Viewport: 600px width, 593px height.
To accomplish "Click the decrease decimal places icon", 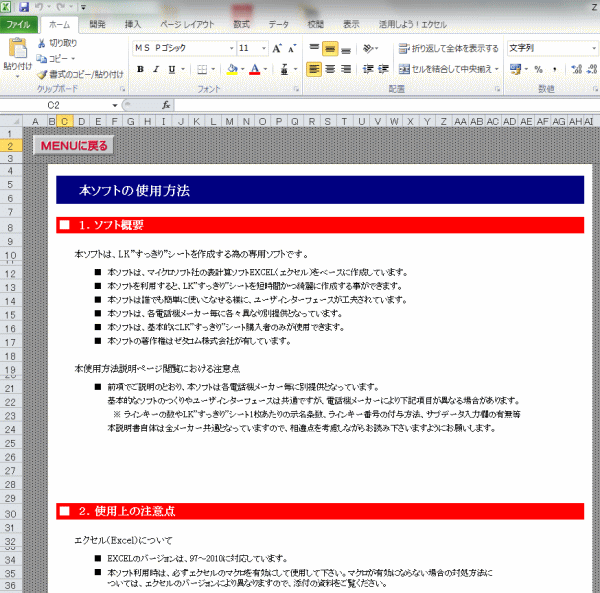I will tap(592, 69).
